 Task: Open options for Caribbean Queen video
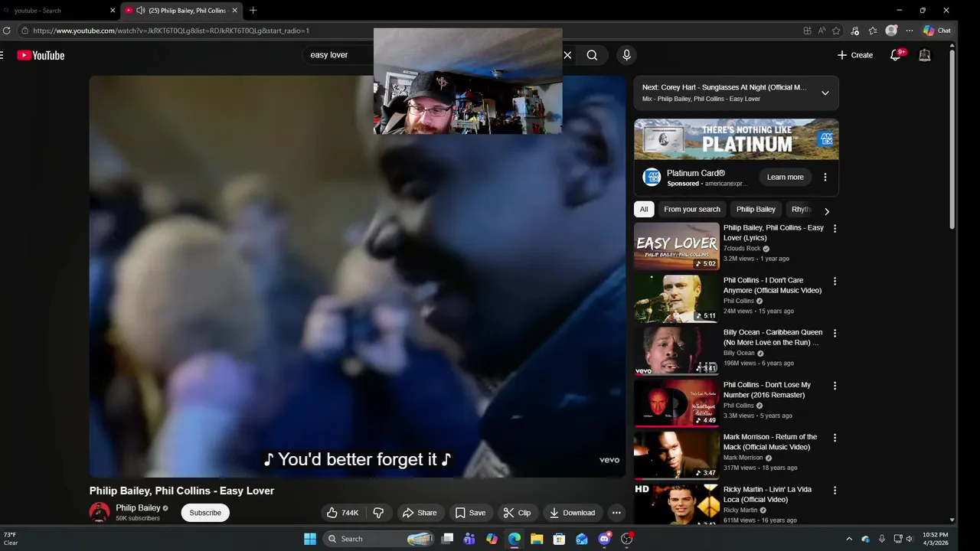835,333
